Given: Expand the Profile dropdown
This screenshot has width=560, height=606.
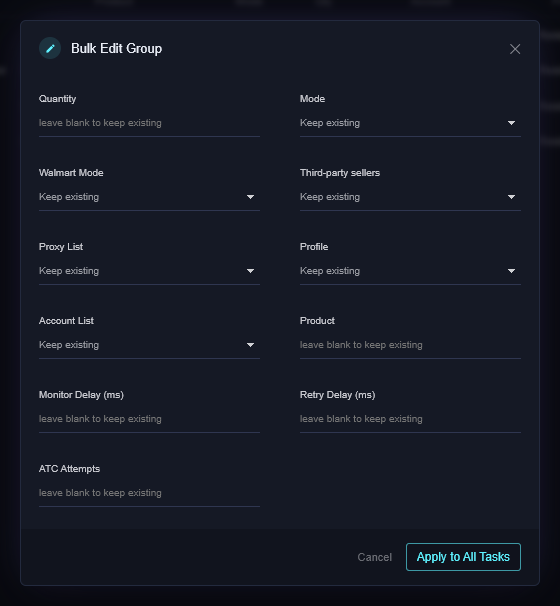Looking at the screenshot, I should pos(410,271).
